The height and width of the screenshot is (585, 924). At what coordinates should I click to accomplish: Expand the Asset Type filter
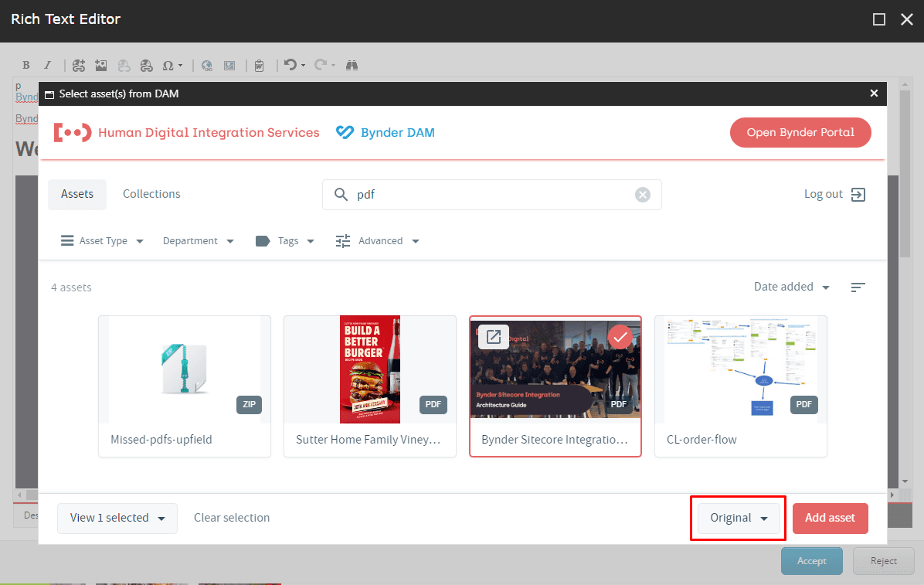tap(102, 241)
